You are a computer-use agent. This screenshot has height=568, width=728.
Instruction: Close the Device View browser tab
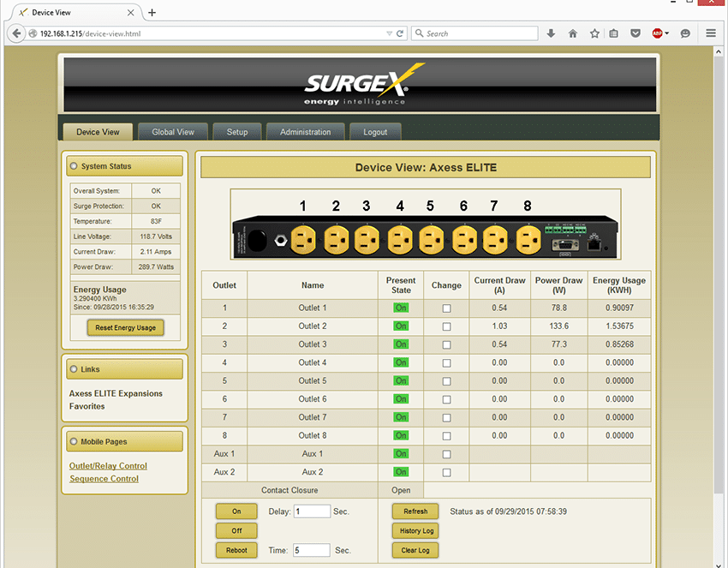pos(131,13)
